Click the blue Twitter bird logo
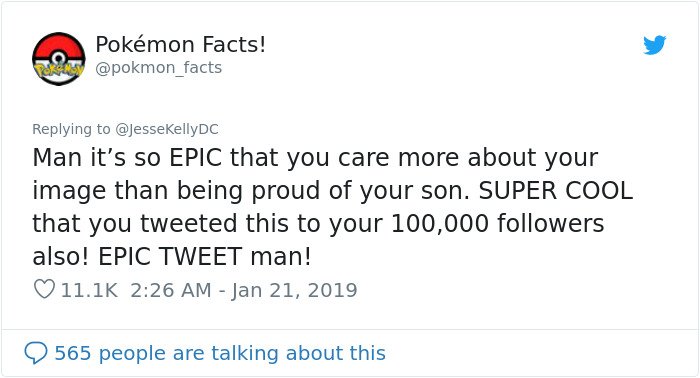 click(654, 45)
